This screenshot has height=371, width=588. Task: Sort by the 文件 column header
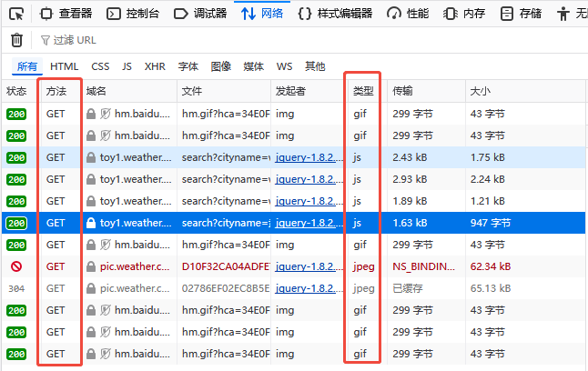[x=192, y=91]
